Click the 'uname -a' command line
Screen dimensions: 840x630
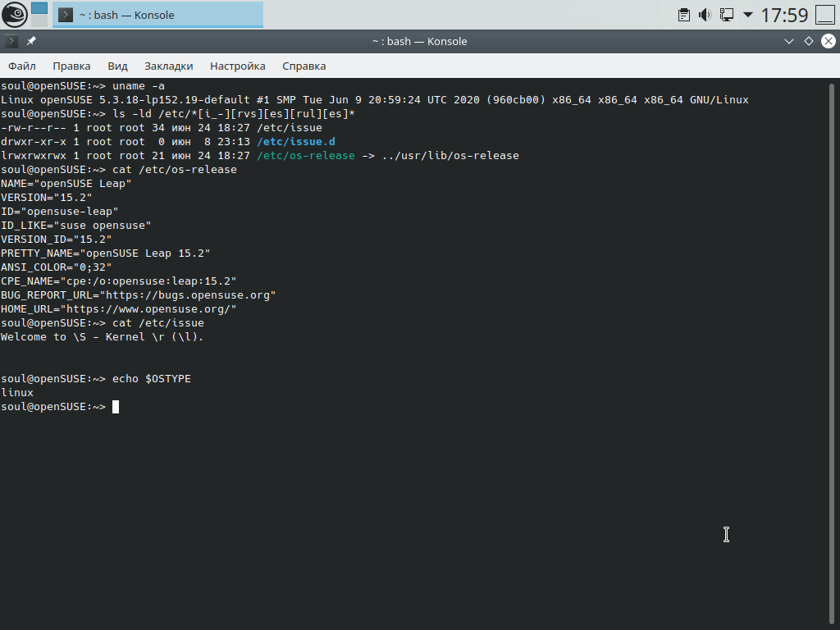[83, 85]
